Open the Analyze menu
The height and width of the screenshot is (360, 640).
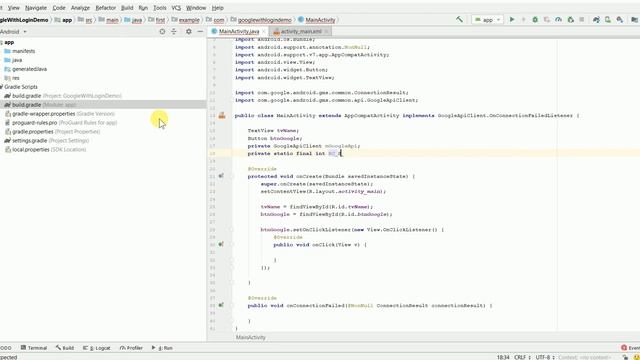[80, 8]
